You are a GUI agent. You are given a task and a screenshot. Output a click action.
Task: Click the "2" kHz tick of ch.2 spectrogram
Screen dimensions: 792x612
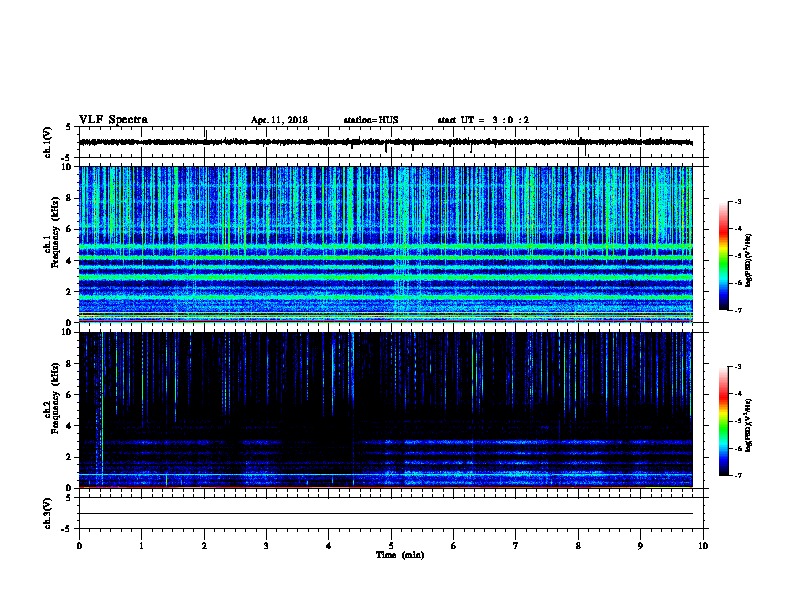point(69,457)
